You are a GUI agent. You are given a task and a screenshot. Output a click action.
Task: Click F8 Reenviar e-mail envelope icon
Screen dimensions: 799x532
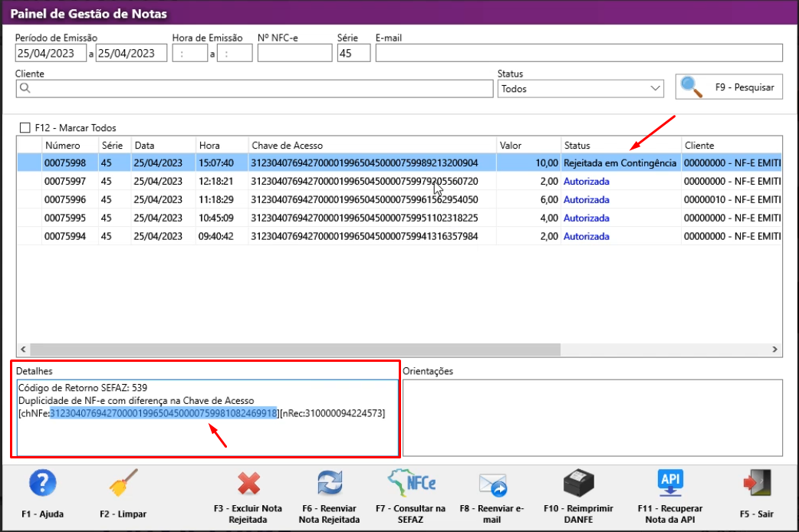tap(492, 484)
